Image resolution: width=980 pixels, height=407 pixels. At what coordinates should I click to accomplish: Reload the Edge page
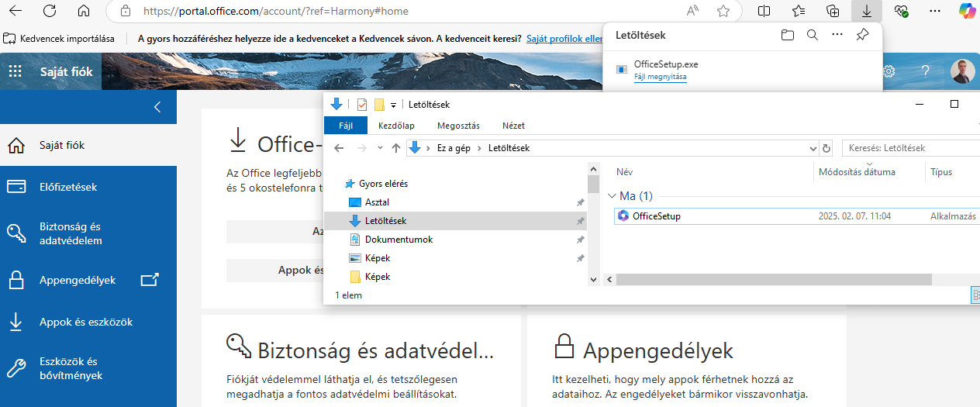point(50,11)
